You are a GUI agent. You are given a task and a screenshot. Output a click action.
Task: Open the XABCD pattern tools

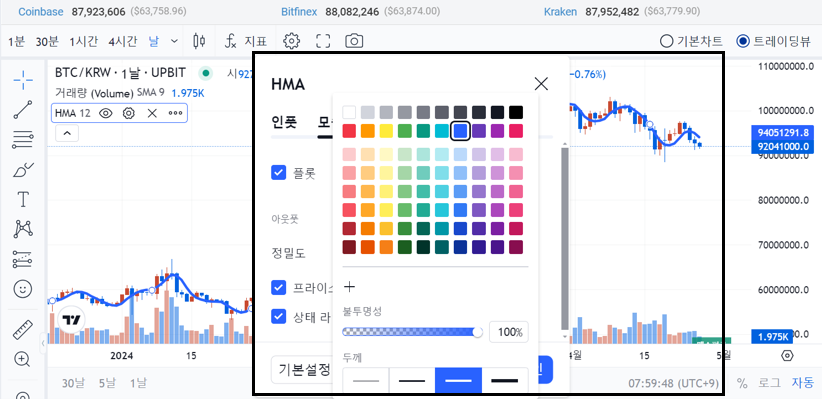point(23,229)
